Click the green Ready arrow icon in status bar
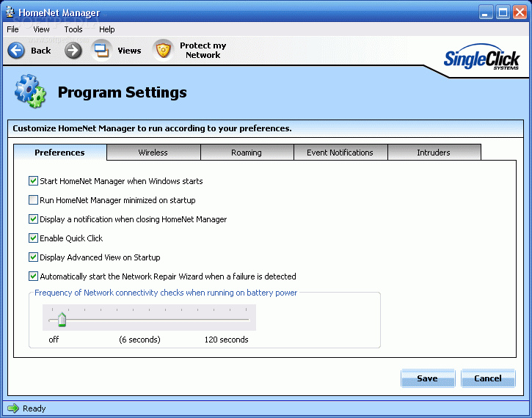The width and height of the screenshot is (532, 418). click(13, 408)
